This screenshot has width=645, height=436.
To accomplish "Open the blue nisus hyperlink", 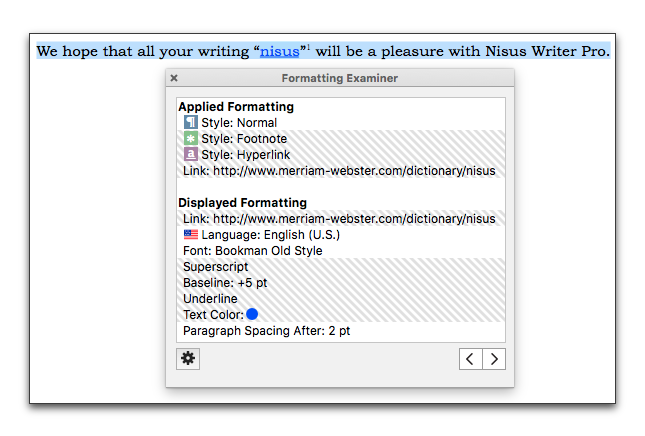I will coord(279,51).
